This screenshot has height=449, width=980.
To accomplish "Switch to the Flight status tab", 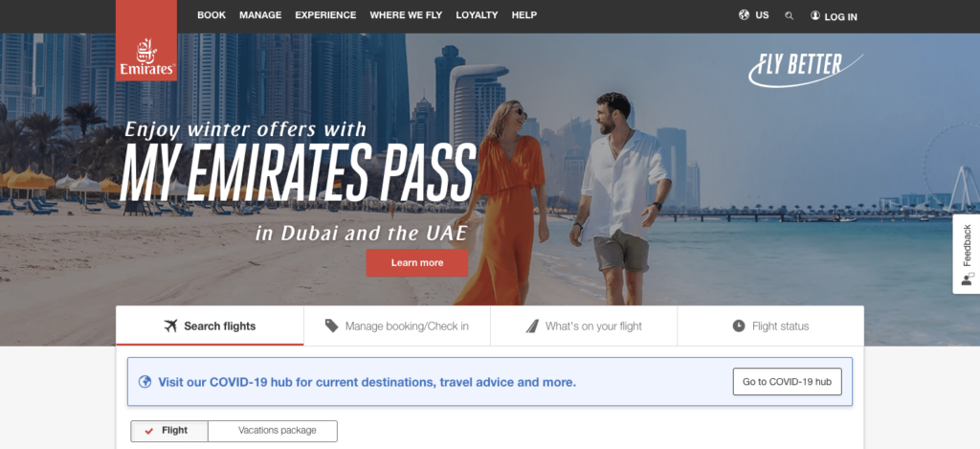I will 770,326.
